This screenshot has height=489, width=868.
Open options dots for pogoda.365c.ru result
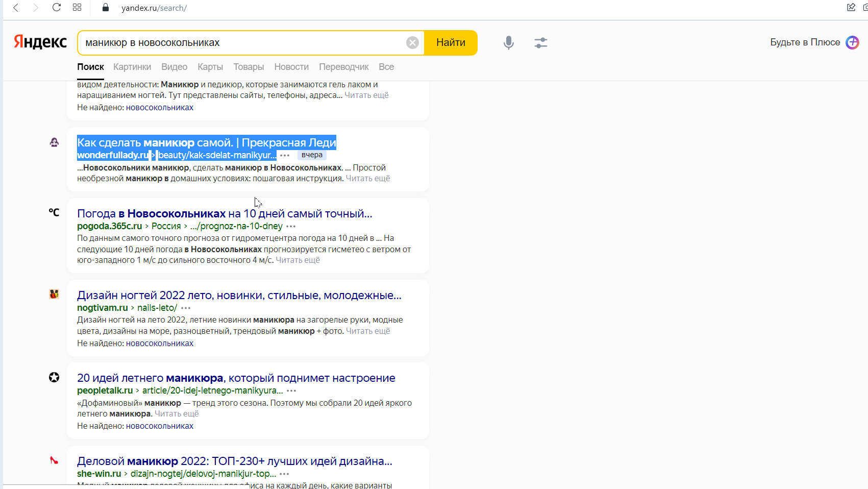[291, 226]
